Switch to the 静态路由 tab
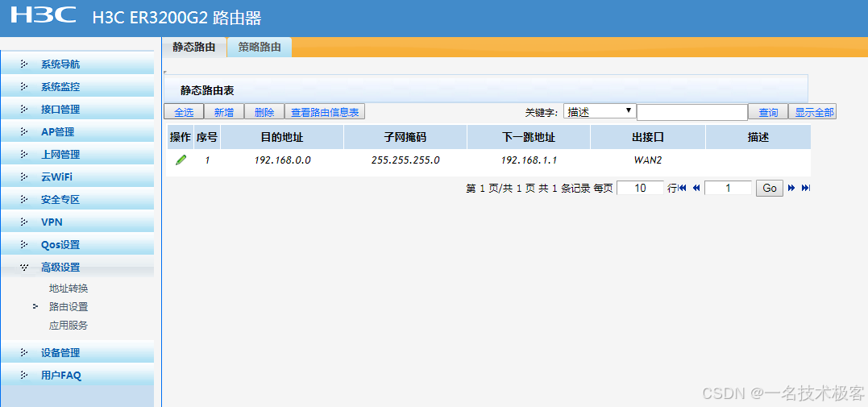Image resolution: width=868 pixels, height=407 pixels. (x=194, y=47)
